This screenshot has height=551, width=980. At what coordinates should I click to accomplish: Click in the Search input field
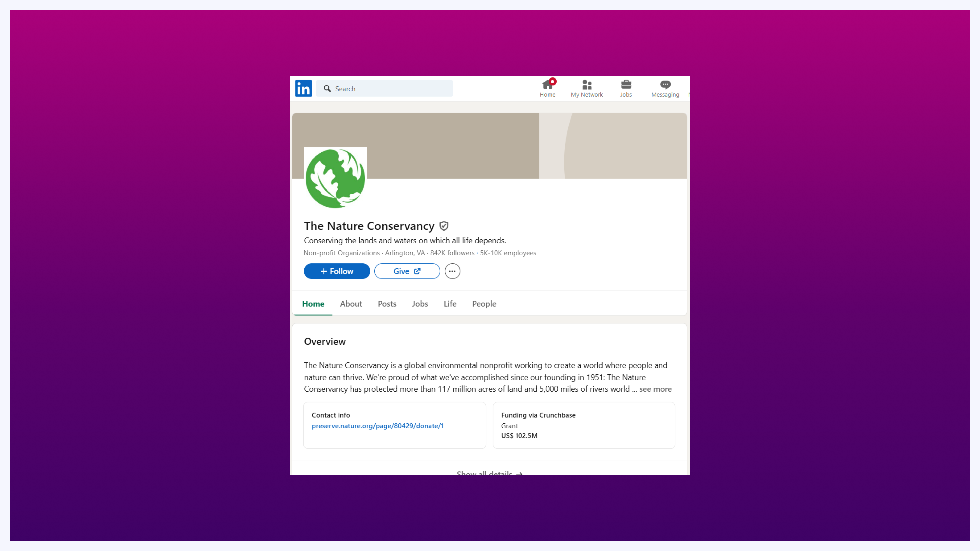pos(384,88)
